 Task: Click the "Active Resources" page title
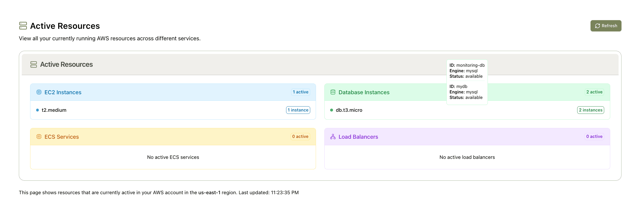tap(65, 26)
